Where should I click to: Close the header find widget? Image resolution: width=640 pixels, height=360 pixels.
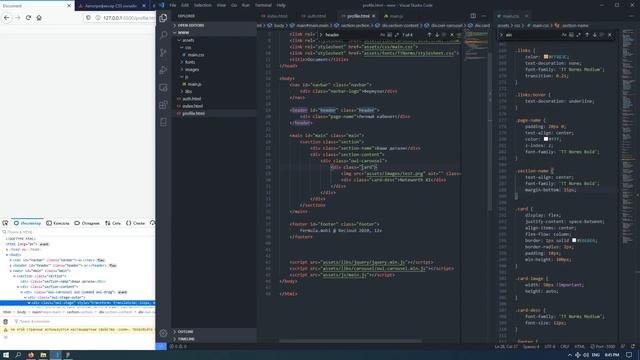pos(451,35)
